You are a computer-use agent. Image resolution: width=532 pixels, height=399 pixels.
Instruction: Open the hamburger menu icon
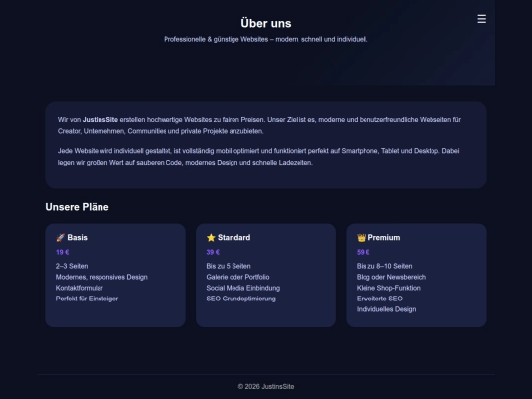pos(481,19)
